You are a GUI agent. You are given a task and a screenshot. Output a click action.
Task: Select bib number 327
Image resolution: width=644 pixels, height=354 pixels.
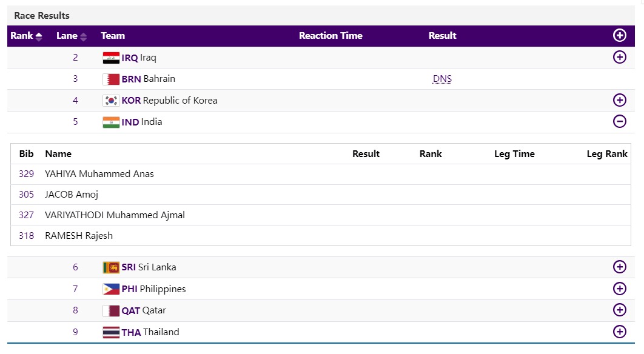click(26, 215)
